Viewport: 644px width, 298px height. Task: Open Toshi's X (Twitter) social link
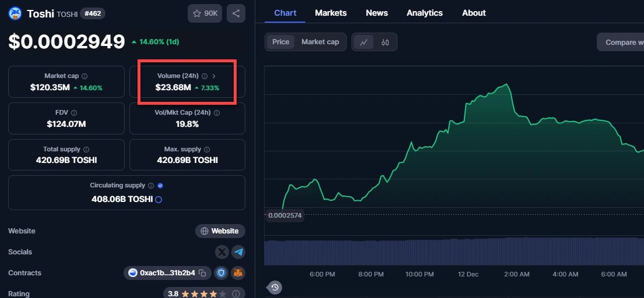pyautogui.click(x=222, y=252)
